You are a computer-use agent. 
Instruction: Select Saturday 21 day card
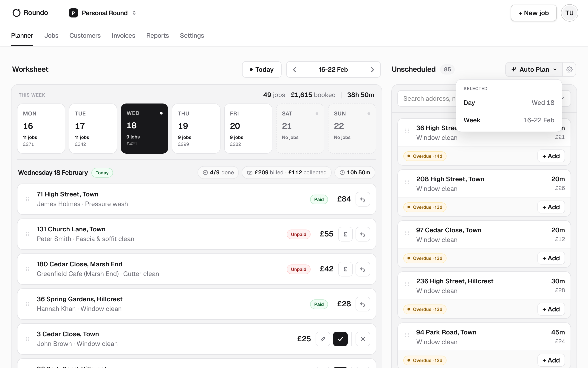[300, 129]
